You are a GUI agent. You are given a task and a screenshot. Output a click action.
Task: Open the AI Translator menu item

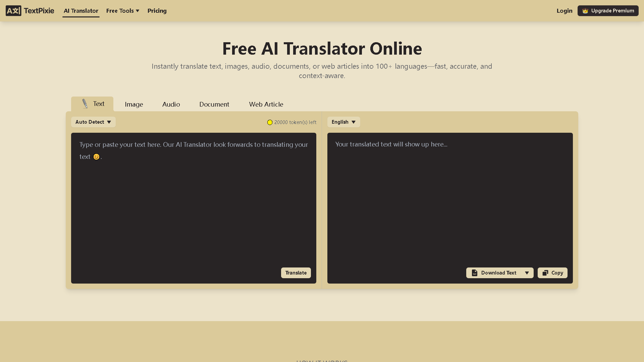tap(81, 11)
